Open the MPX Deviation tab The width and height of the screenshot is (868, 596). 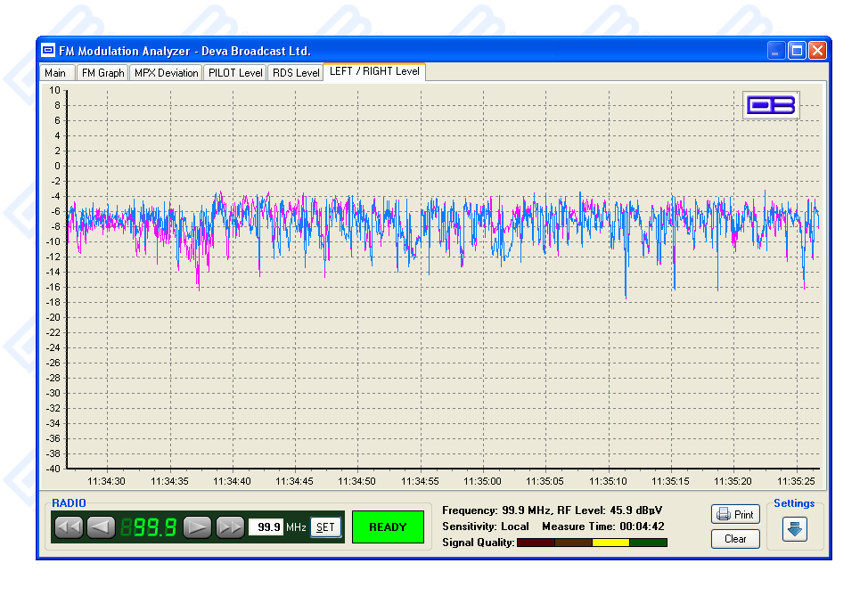(166, 73)
